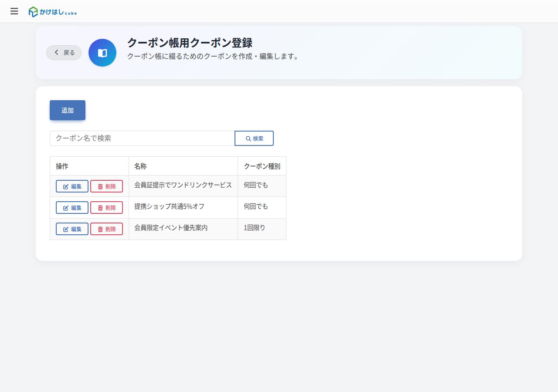Viewport: 558px width, 392px height.
Task: Add a new coupon with 追加
Action: (68, 110)
